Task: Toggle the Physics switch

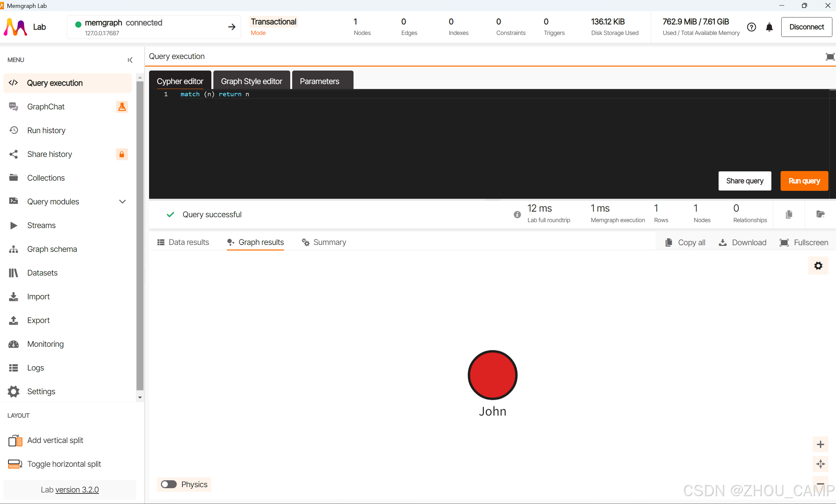Action: coord(169,484)
